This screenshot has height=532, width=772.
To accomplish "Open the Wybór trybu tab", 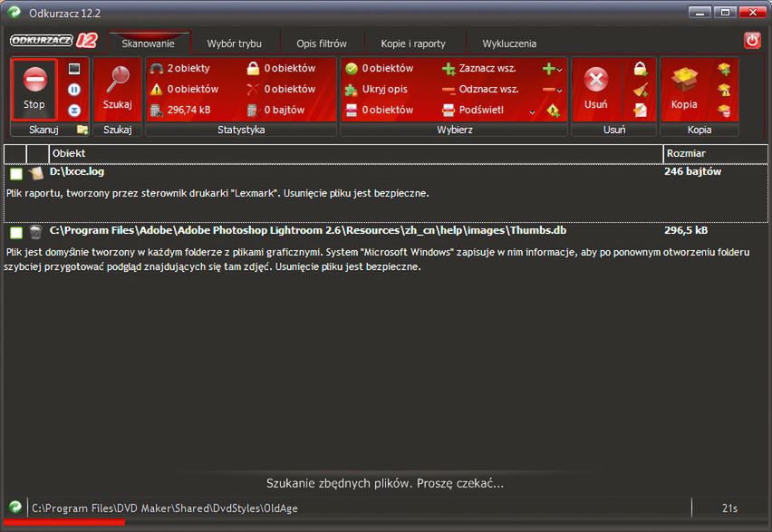I will coord(235,44).
